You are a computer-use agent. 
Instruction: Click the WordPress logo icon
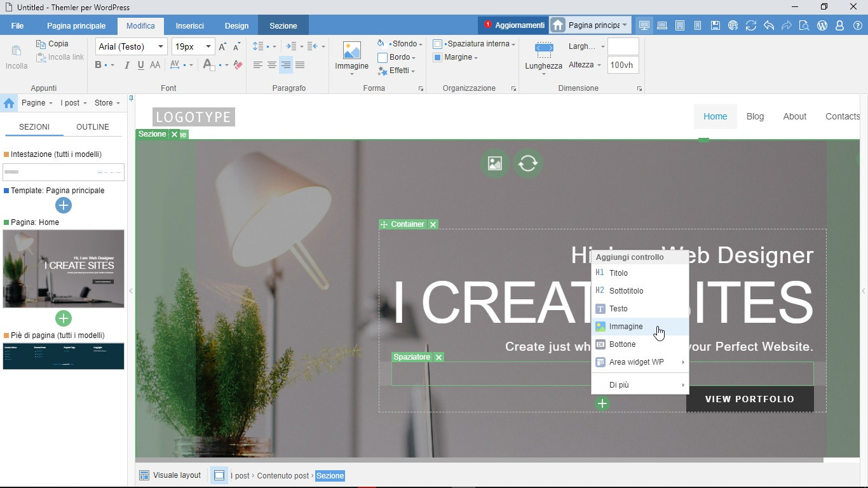point(822,25)
